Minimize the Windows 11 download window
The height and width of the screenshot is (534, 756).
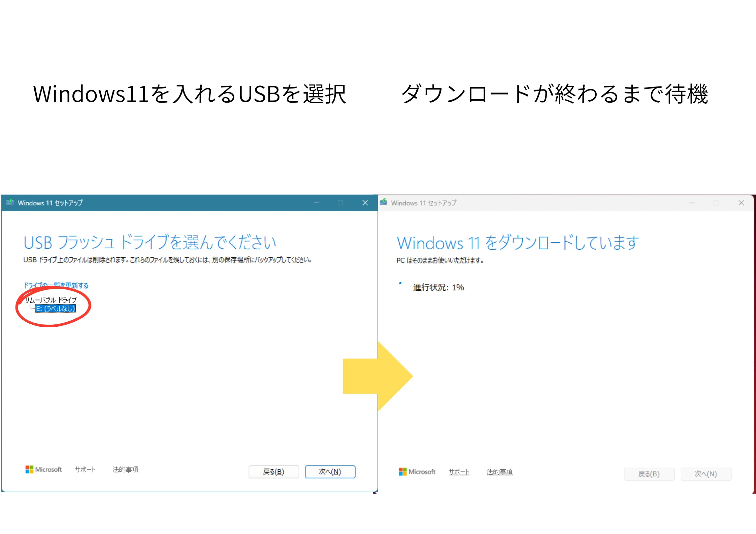692,203
